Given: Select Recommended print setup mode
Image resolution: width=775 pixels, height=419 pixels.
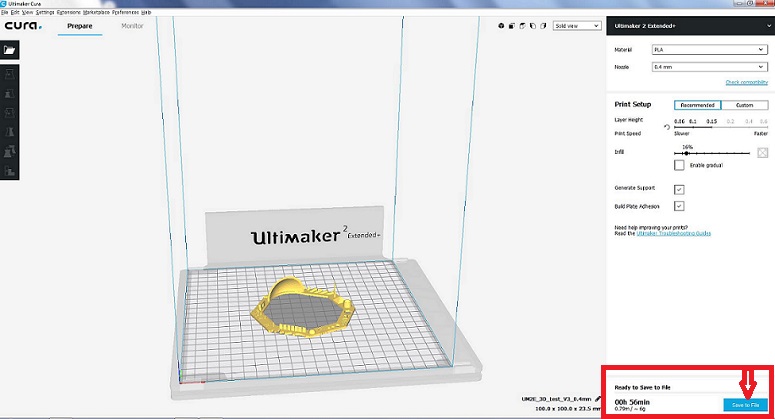Looking at the screenshot, I should coord(697,105).
